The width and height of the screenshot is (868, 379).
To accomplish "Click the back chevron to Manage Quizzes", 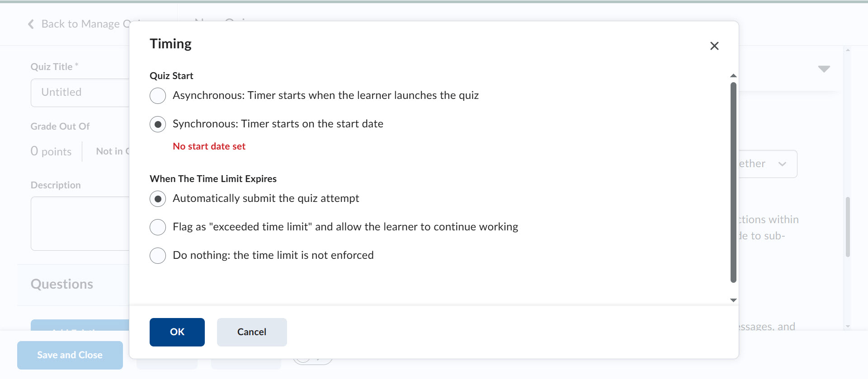I will pyautogui.click(x=31, y=24).
